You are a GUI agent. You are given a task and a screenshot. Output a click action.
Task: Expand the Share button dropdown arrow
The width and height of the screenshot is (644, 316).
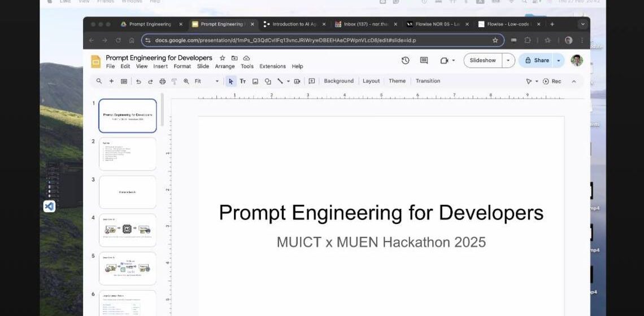click(559, 60)
